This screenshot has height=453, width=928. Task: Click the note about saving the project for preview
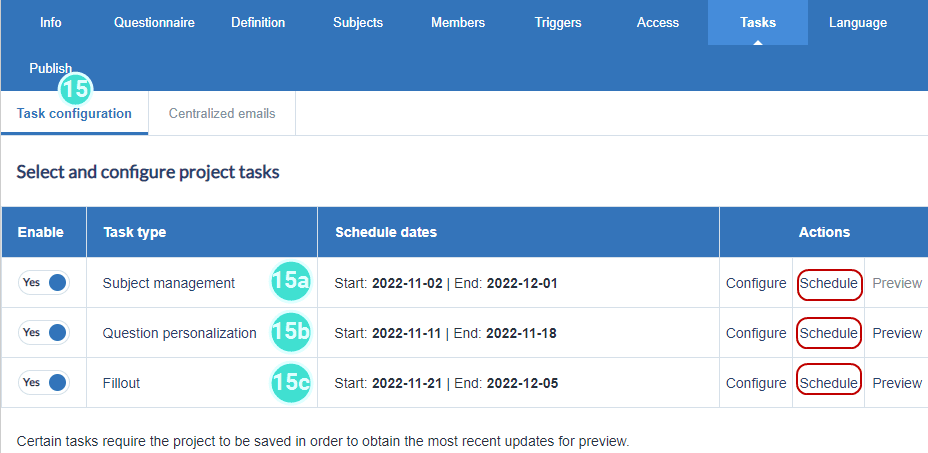coord(323,442)
